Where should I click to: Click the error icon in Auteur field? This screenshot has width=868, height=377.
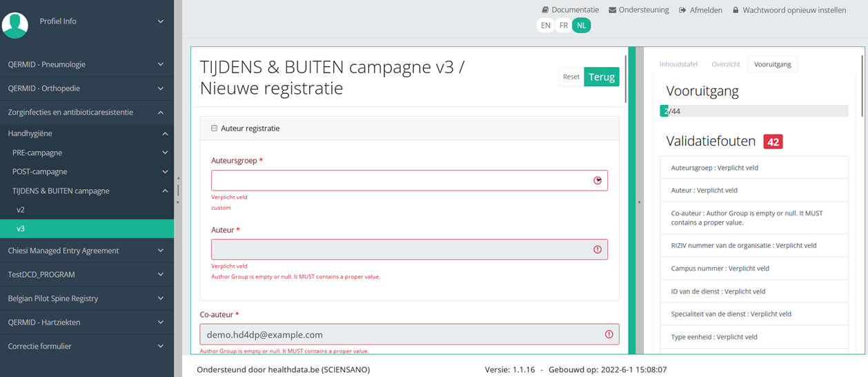598,249
